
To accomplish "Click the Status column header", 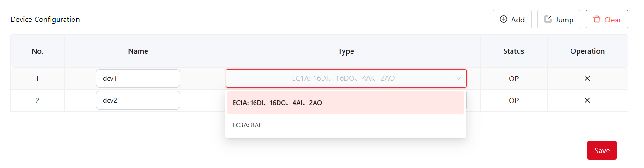I will tap(514, 51).
